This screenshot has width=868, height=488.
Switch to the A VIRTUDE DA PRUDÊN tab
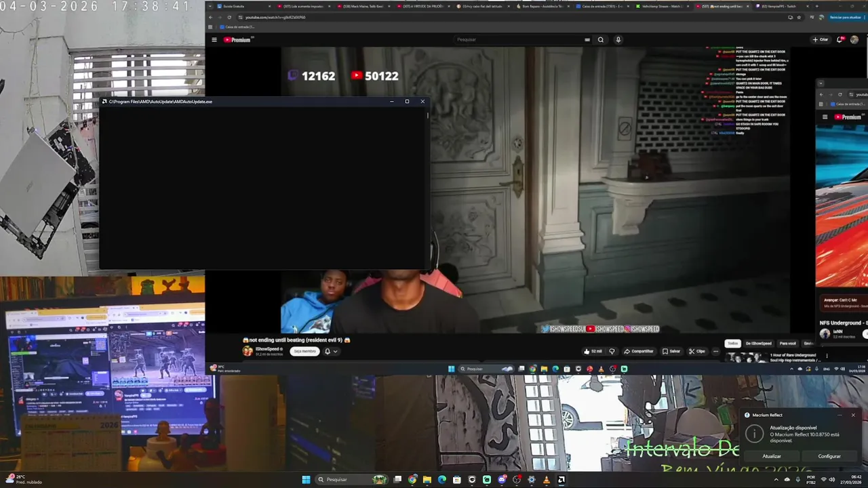pos(422,6)
